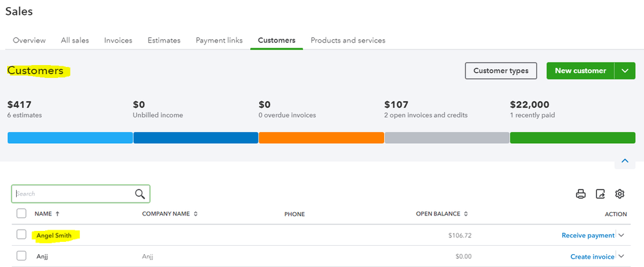Click Receive payment for Angel Smith
Image resolution: width=644 pixels, height=267 pixels.
coord(588,235)
